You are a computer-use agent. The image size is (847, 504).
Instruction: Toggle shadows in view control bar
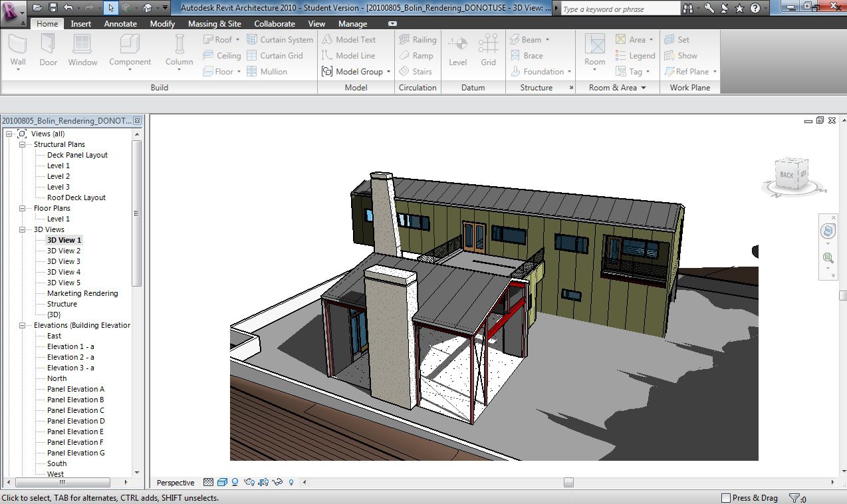[x=235, y=483]
